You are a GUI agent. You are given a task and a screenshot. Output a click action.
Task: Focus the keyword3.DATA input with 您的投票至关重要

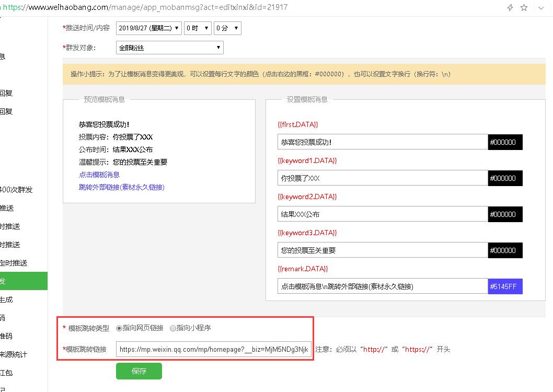pos(383,250)
